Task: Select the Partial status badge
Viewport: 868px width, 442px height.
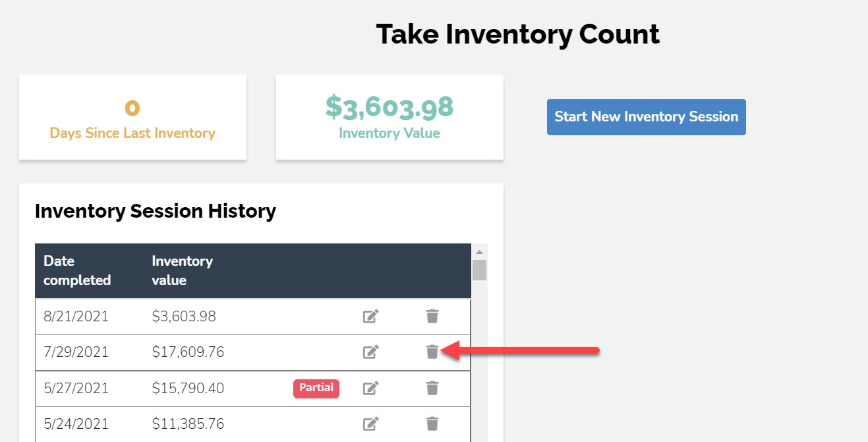Action: coord(316,388)
